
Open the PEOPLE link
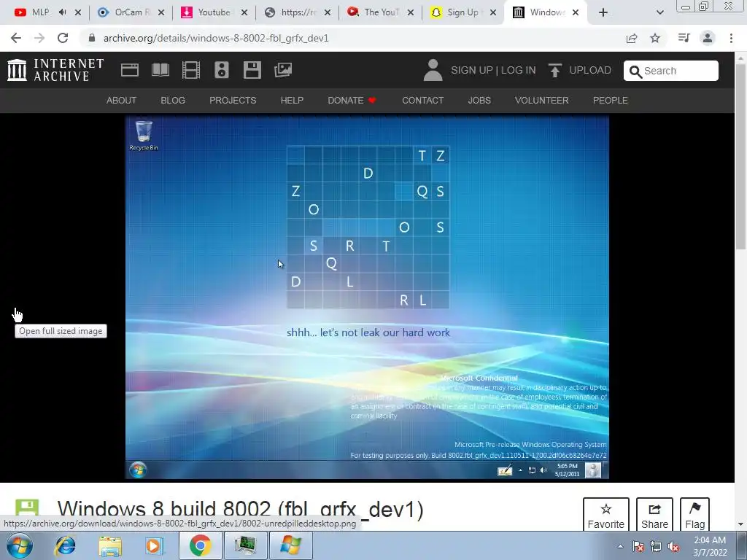pyautogui.click(x=610, y=101)
